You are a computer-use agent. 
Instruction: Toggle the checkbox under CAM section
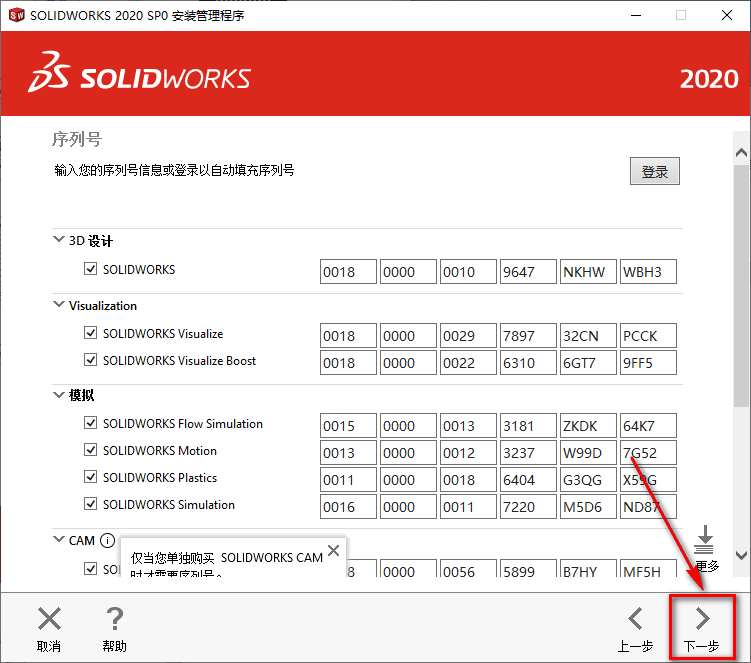pyautogui.click(x=91, y=569)
